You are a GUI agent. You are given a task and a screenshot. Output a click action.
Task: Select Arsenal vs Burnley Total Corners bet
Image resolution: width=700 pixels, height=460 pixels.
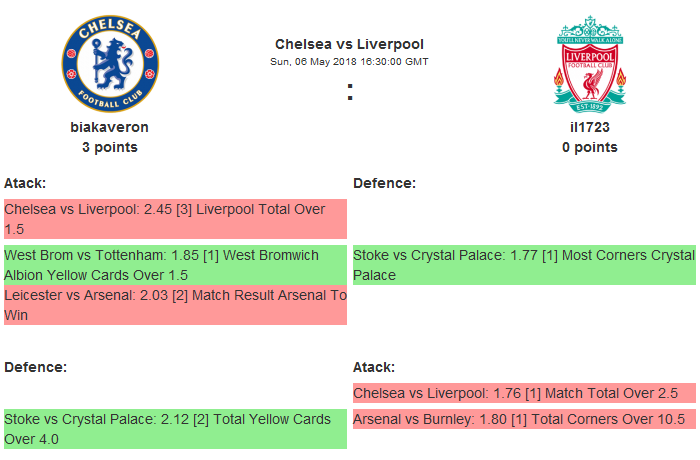pos(524,419)
